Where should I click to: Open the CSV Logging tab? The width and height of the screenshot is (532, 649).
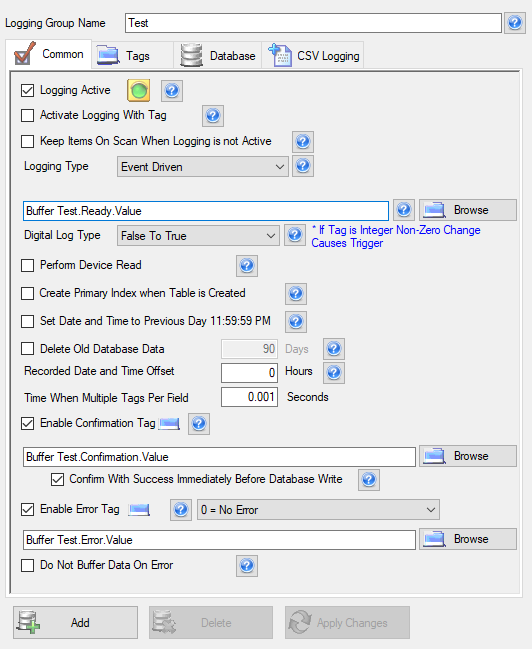coord(313,55)
